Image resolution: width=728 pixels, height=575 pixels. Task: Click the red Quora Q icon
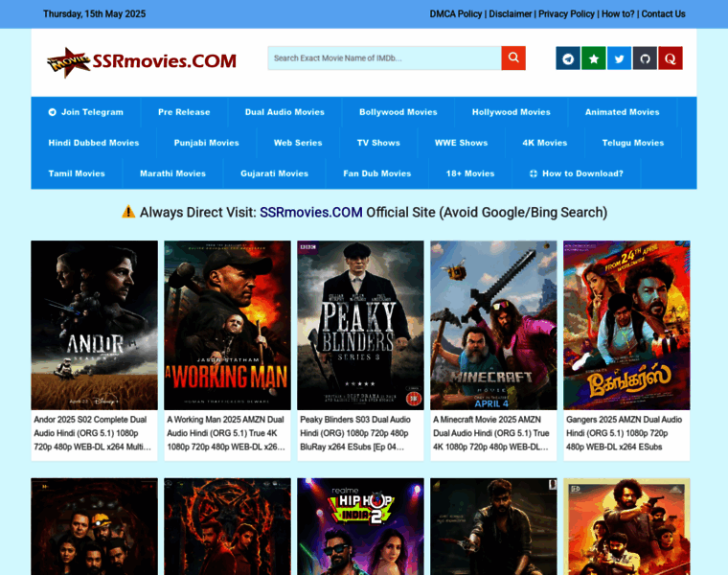pos(670,58)
